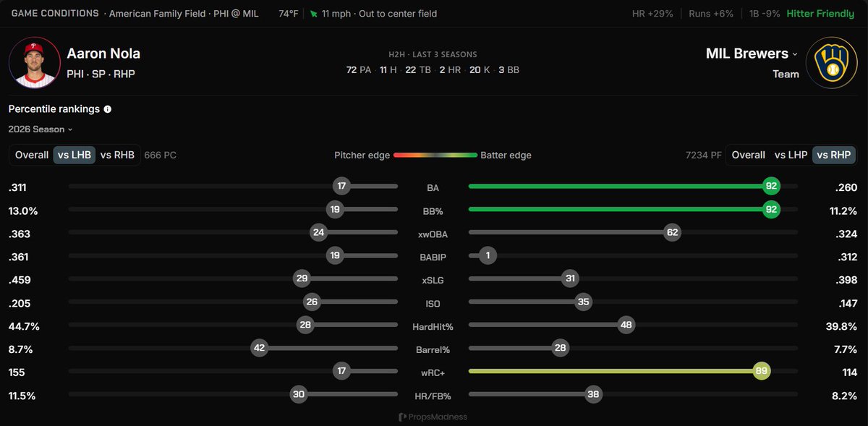Click the wind direction arrow icon

coord(313,14)
